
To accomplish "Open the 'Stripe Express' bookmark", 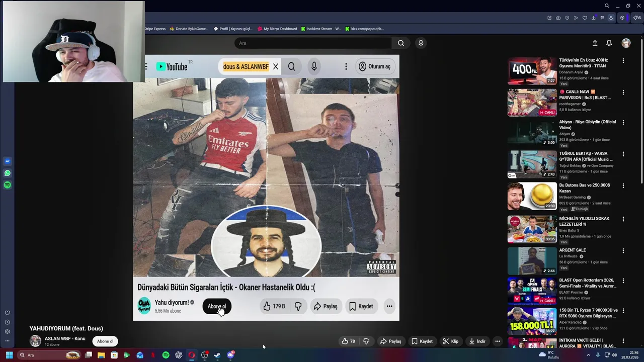I will click(155, 29).
